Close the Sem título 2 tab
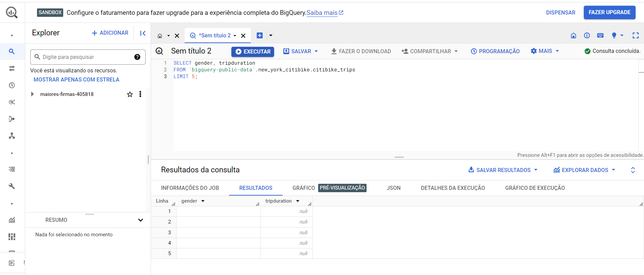644x275 pixels. tap(243, 36)
